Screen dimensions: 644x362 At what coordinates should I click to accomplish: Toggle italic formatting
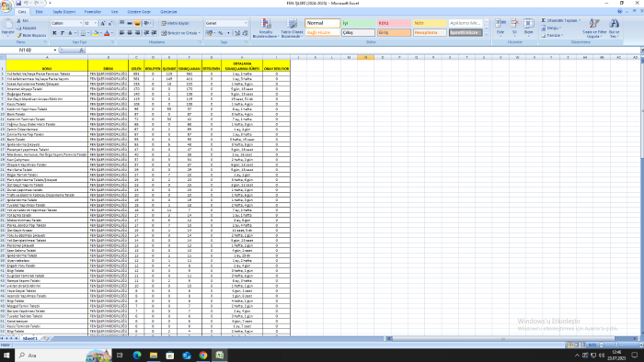63,33
